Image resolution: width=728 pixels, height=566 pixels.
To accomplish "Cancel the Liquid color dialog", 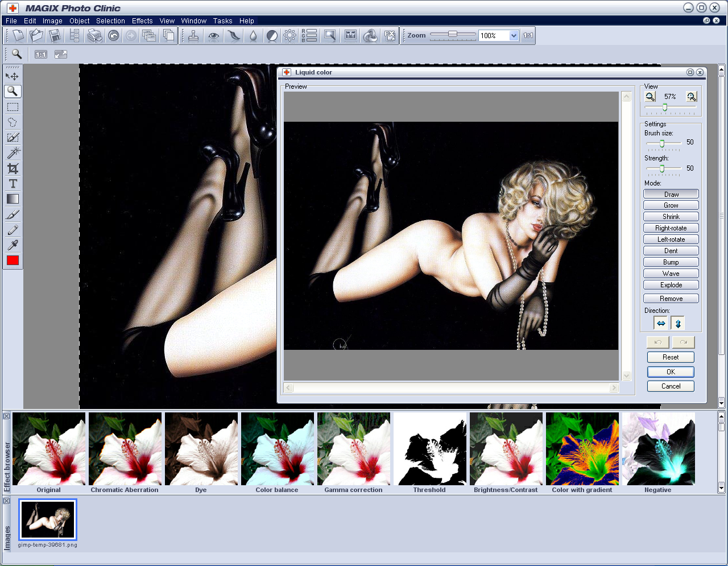I will (671, 386).
